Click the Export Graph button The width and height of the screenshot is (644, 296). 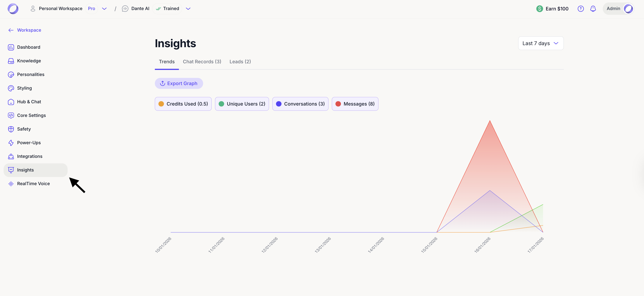(x=179, y=83)
